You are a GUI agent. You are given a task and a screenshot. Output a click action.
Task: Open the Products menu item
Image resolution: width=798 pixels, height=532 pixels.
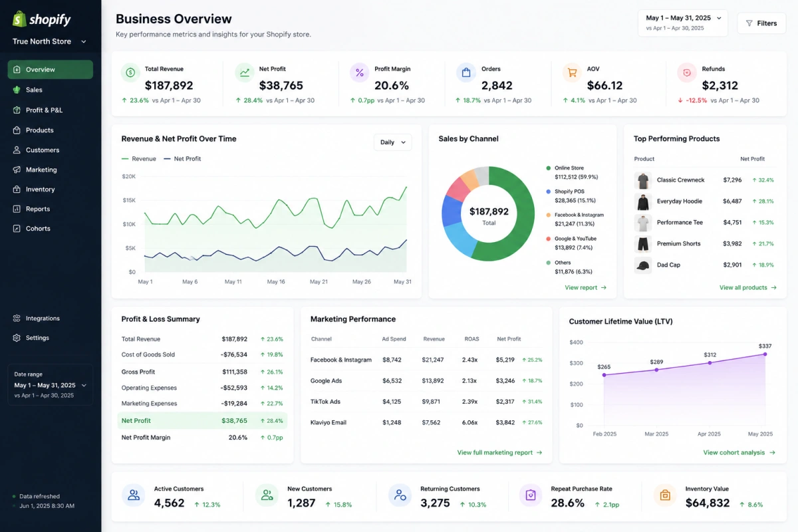point(51,130)
